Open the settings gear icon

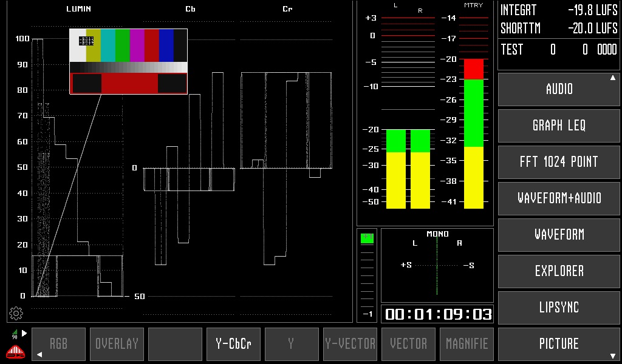click(x=16, y=313)
